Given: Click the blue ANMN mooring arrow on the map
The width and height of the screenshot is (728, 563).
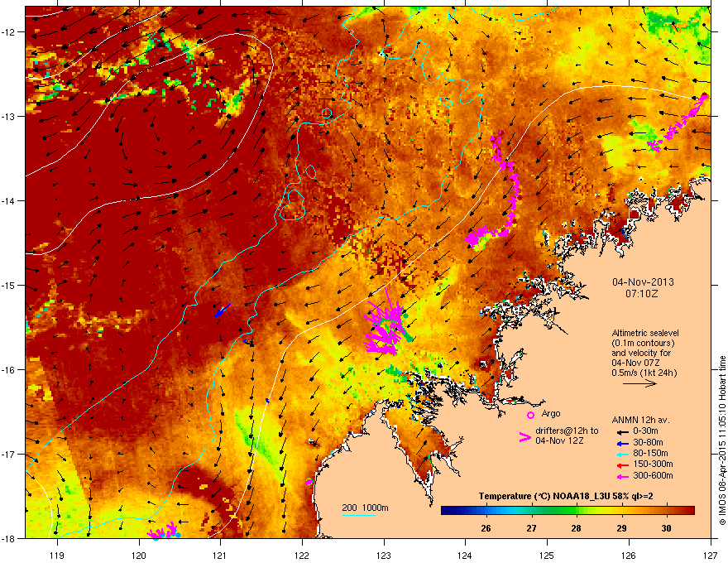Looking at the screenshot, I should [222, 310].
